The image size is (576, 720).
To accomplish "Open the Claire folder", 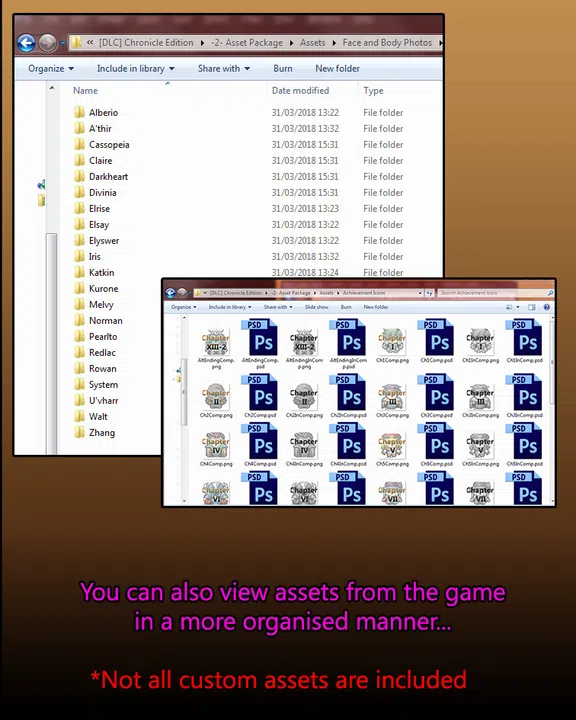I will pyautogui.click(x=93, y=161).
